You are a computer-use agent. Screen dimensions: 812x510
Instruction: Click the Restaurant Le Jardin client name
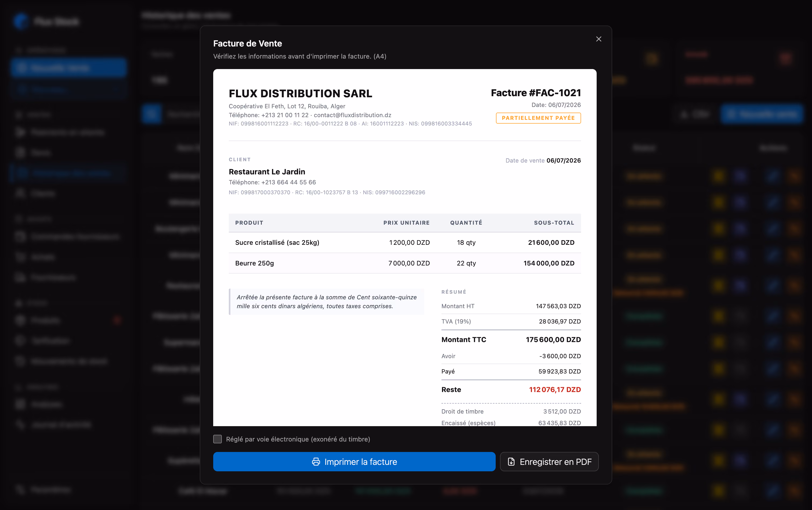point(267,172)
